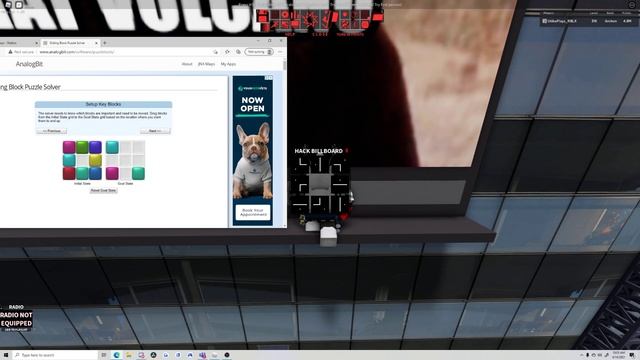Click the magenta block in the Goal State grid

(x=112, y=173)
